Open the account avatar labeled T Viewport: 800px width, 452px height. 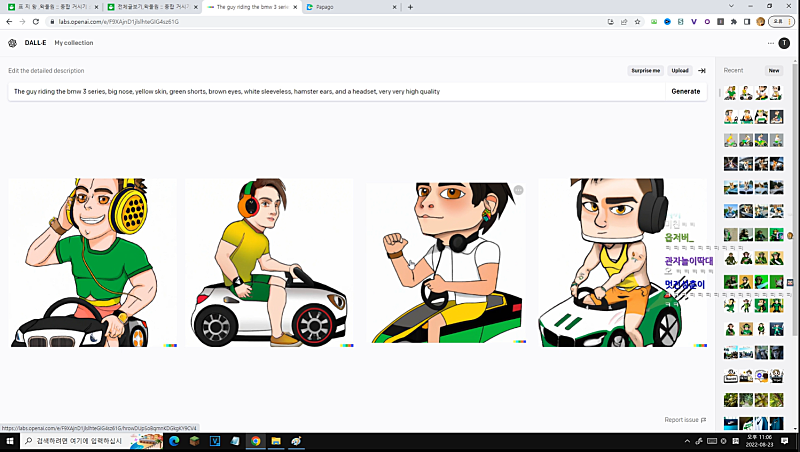coord(784,43)
